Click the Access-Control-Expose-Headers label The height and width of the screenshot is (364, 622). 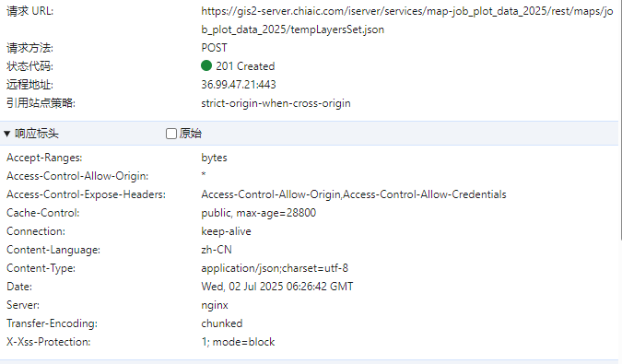86,194
